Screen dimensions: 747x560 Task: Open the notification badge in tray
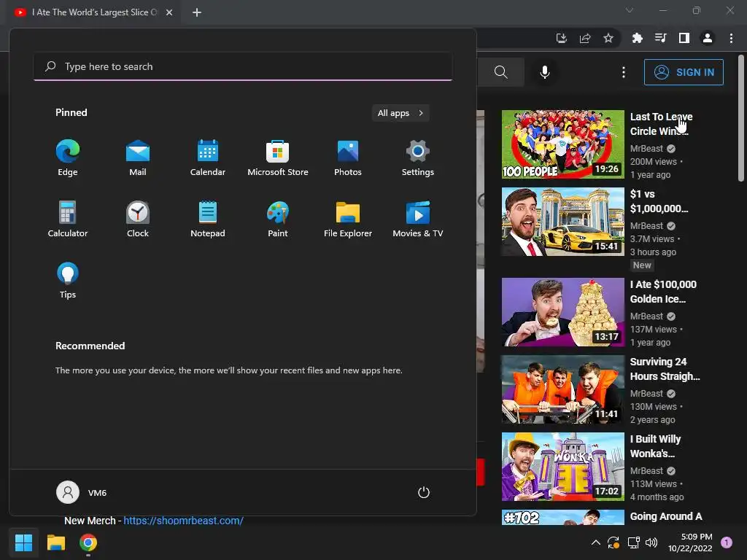[x=727, y=542]
